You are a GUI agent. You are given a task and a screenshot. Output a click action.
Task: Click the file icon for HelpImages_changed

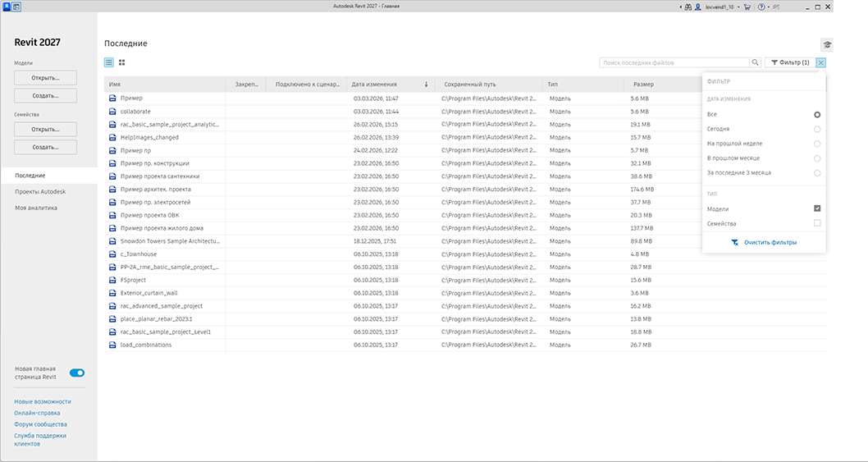point(112,137)
